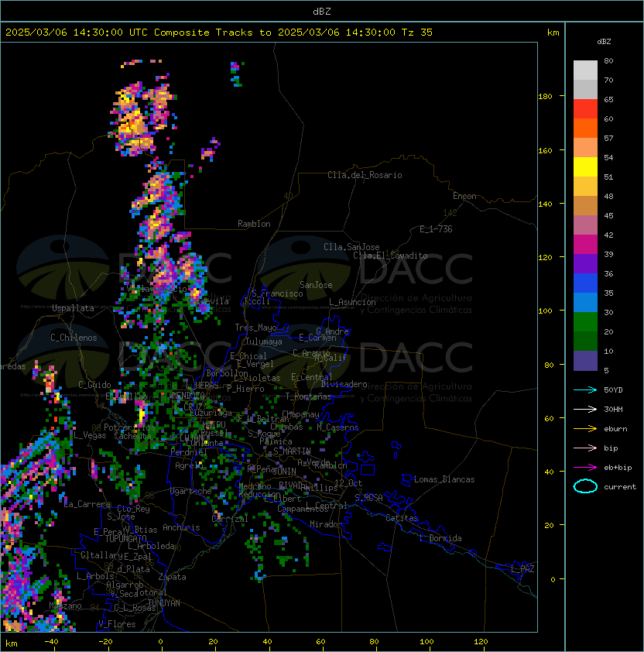Screen dimensions: 644x652
Task: Click the eburn legend label
Action: [x=615, y=429]
